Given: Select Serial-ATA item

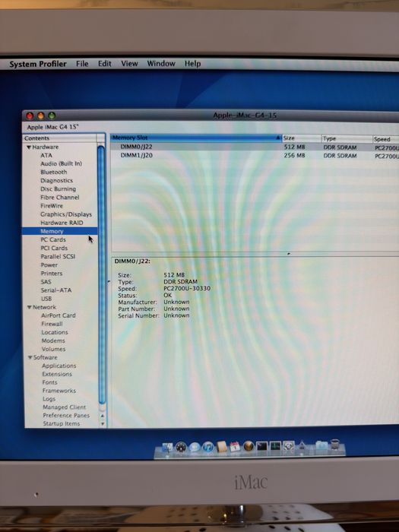Looking at the screenshot, I should [56, 290].
